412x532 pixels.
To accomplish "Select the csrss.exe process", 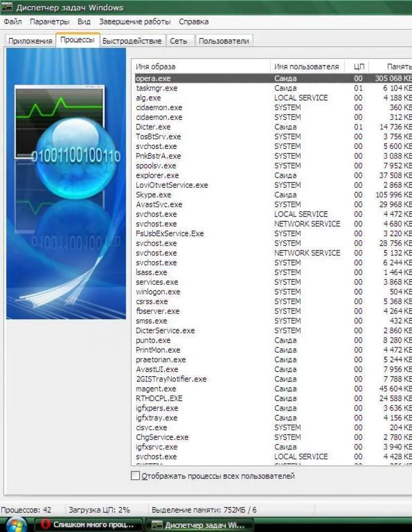I will tap(273, 302).
